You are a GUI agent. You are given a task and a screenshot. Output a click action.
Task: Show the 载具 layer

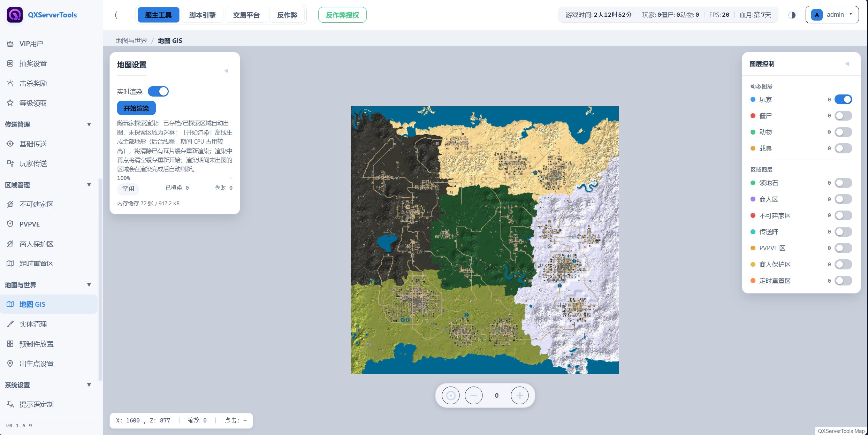pyautogui.click(x=843, y=148)
